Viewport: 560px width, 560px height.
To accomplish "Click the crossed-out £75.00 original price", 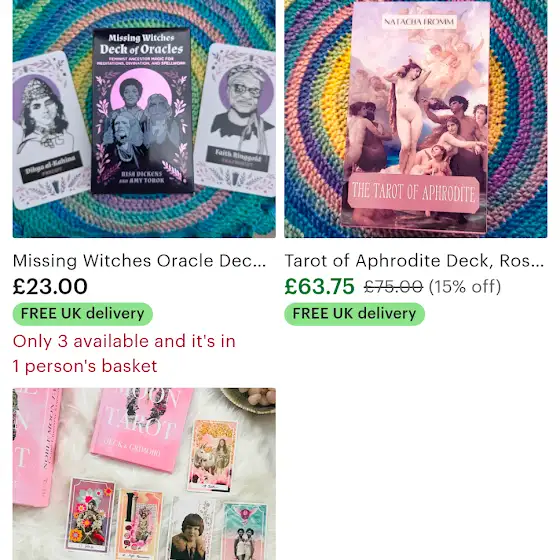I will coord(393,287).
